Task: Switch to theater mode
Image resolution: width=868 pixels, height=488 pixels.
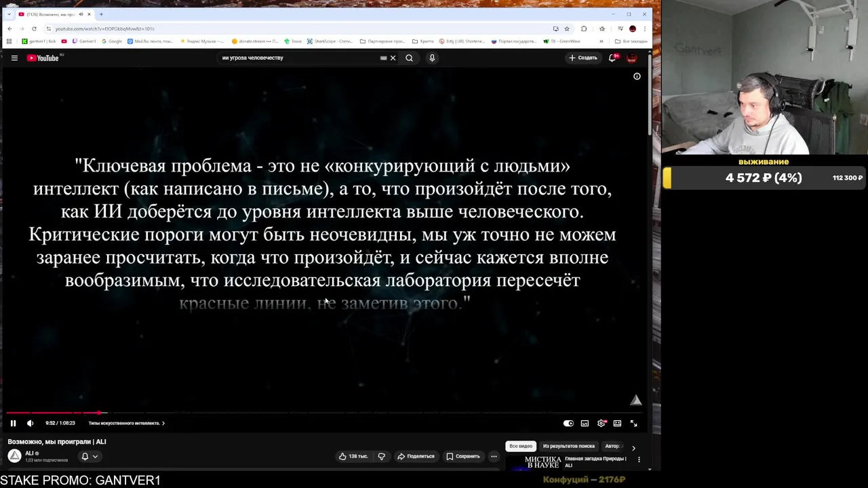Action: 617,423
